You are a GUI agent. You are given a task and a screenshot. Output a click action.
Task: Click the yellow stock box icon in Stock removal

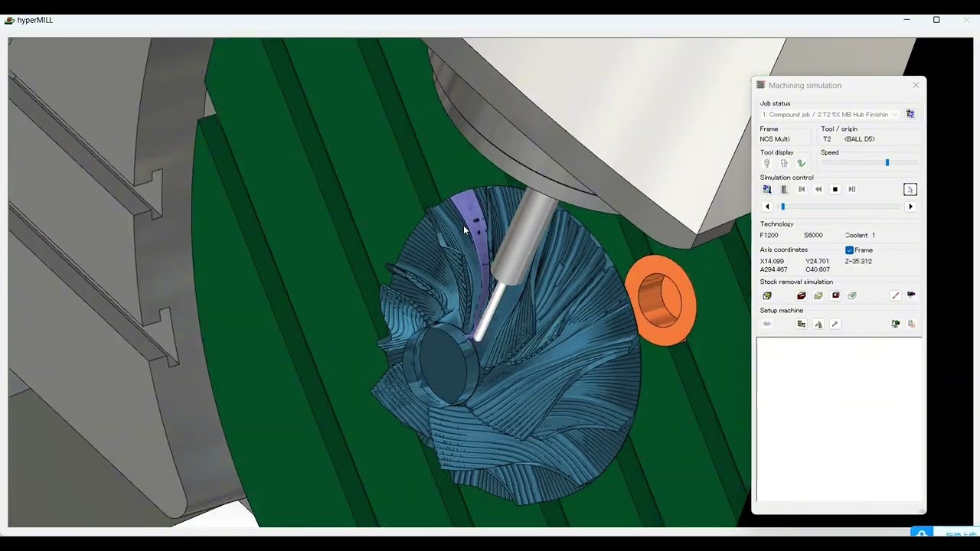tap(767, 295)
